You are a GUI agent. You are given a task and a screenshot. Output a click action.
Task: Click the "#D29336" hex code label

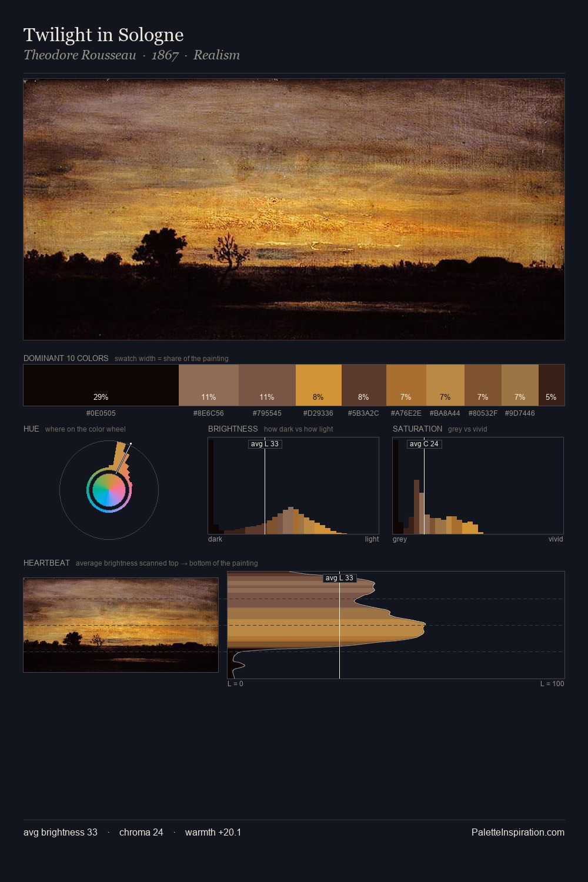pos(318,413)
